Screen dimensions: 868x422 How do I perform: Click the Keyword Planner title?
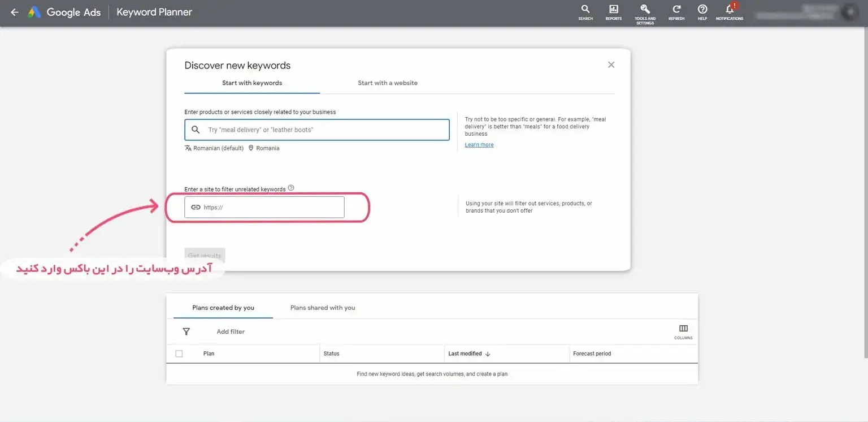coord(154,12)
